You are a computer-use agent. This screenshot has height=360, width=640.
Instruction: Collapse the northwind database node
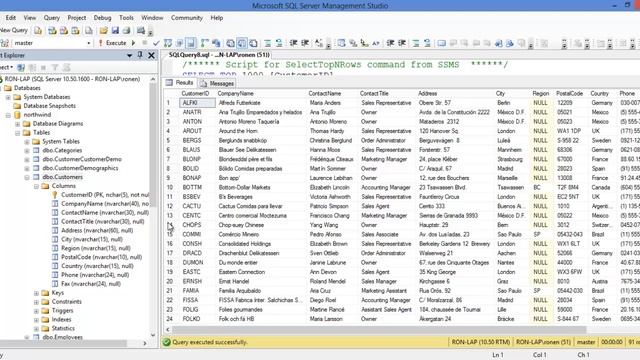coord(8,115)
